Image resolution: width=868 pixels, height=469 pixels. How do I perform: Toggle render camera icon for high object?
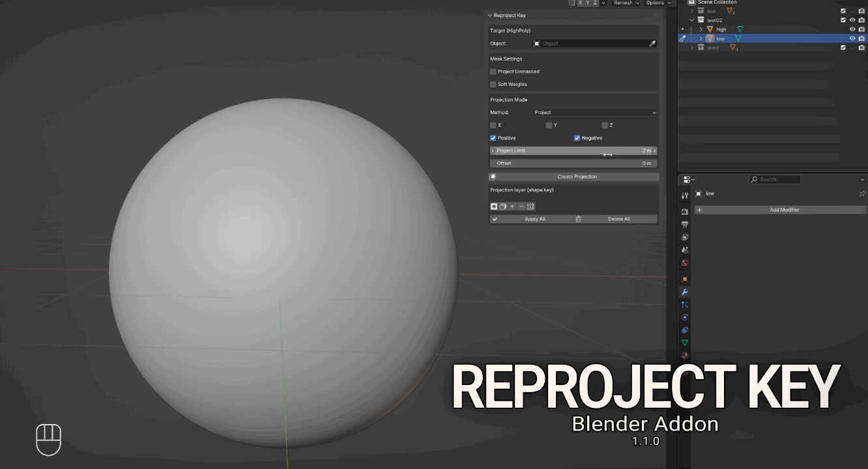tap(861, 29)
